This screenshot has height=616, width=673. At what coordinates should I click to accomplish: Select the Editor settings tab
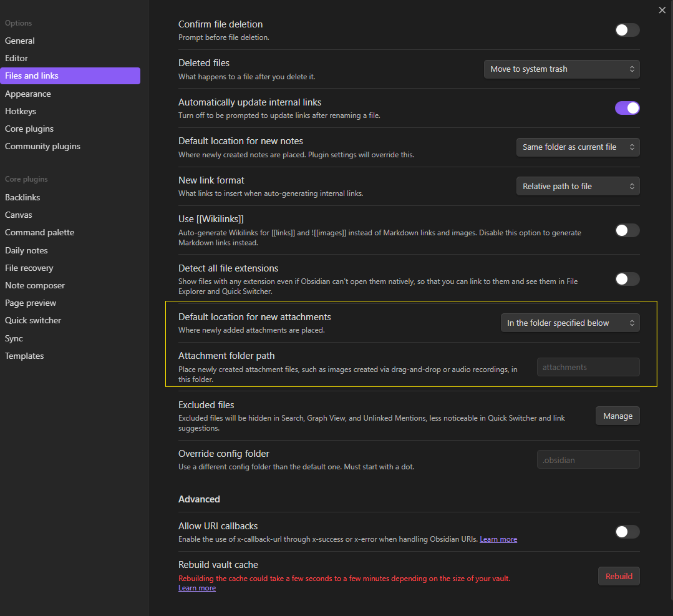(17, 58)
